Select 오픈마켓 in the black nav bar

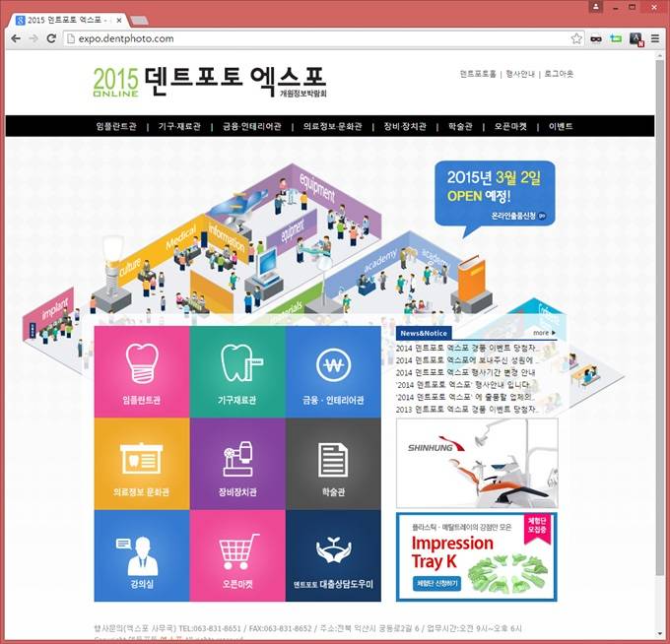click(510, 126)
